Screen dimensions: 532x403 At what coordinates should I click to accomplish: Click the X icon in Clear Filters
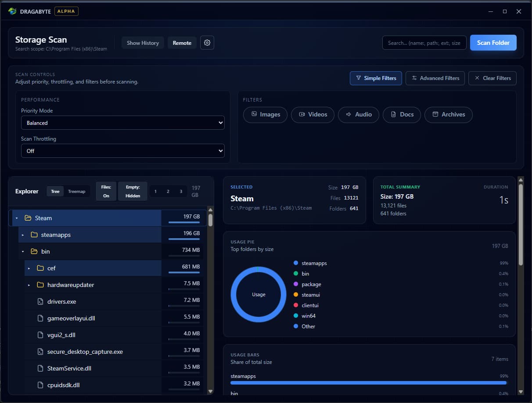pyautogui.click(x=477, y=78)
